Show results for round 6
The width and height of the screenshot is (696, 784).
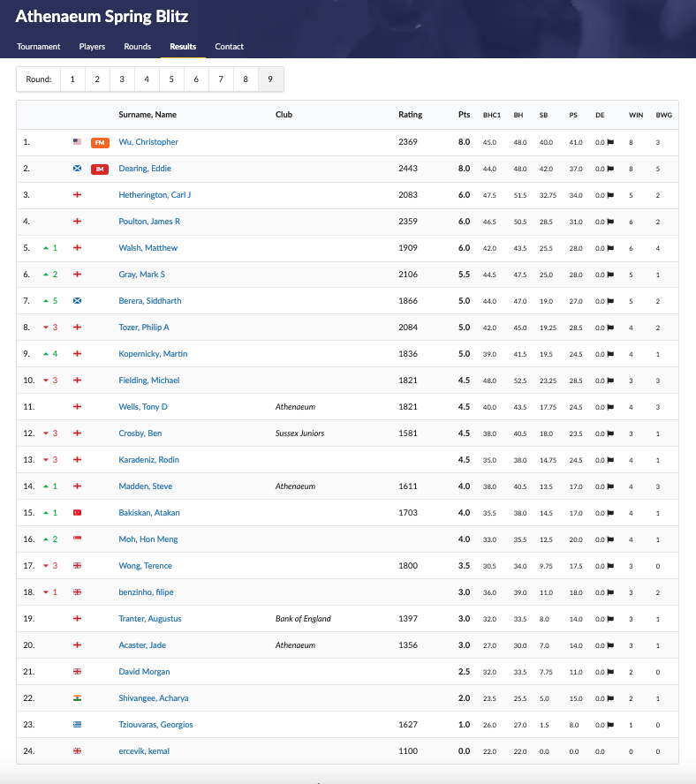click(x=196, y=79)
